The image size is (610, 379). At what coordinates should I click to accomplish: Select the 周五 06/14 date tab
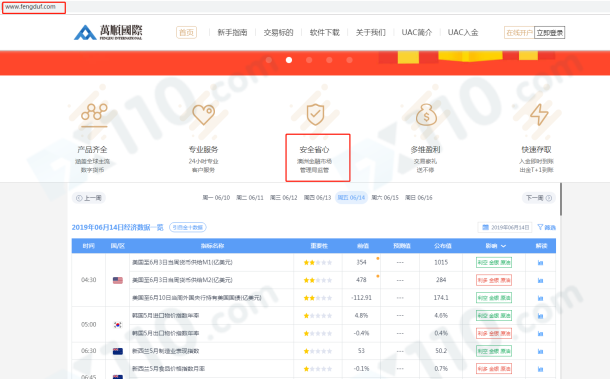coord(351,198)
